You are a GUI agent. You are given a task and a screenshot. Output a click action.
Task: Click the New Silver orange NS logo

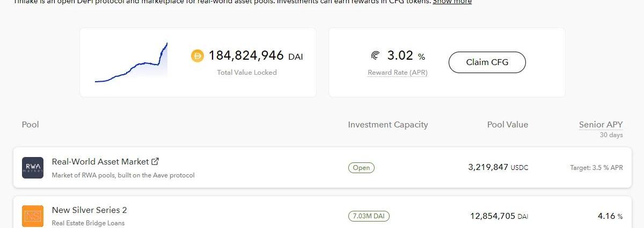click(33, 216)
